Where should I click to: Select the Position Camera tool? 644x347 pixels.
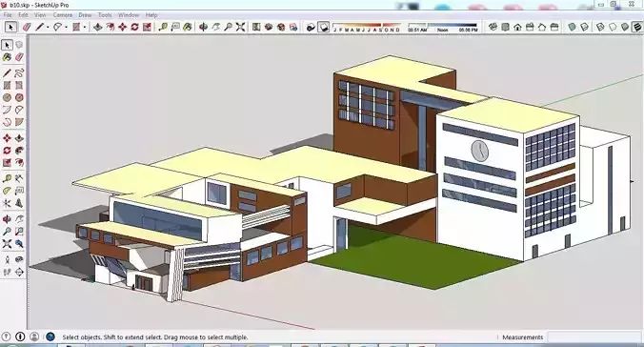(7, 260)
